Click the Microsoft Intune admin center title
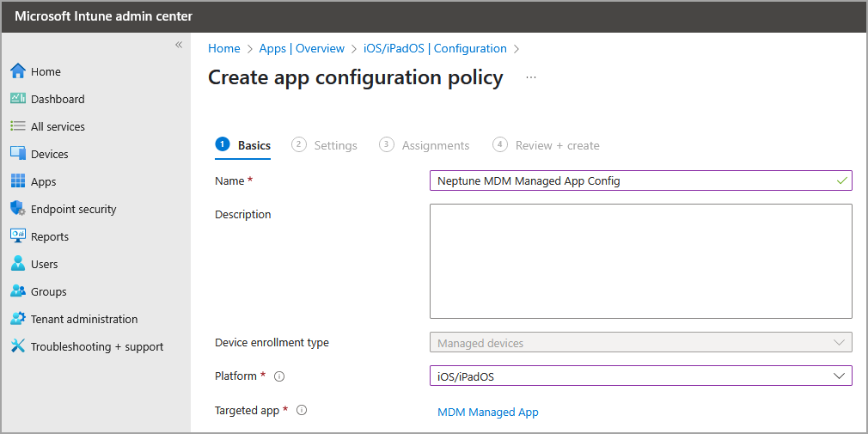The image size is (868, 434). pyautogui.click(x=103, y=16)
